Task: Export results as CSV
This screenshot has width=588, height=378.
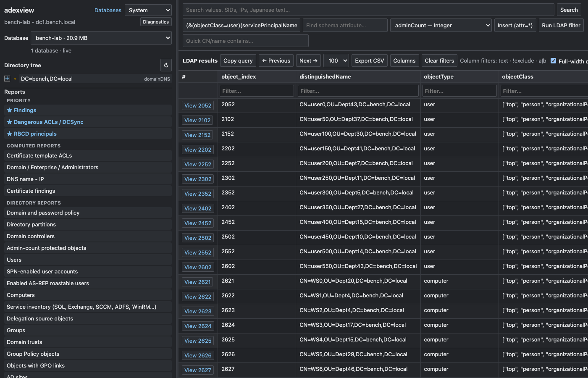Action: (369, 60)
